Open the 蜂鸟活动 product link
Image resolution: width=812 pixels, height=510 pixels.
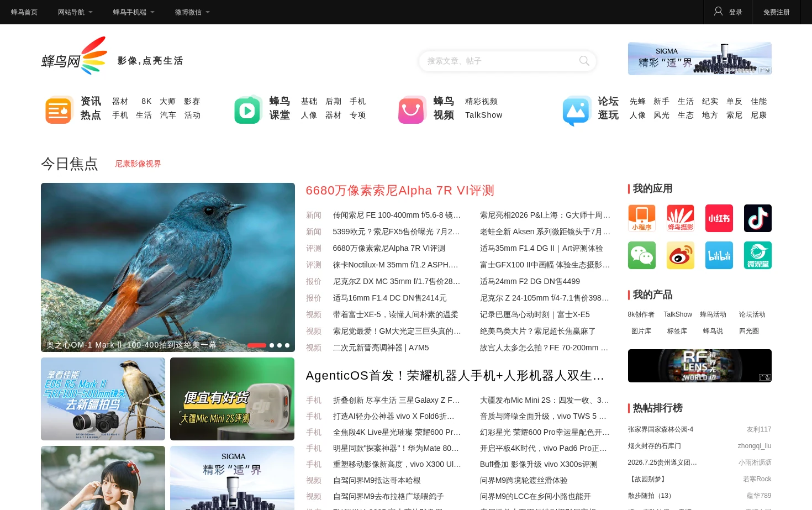click(x=713, y=314)
